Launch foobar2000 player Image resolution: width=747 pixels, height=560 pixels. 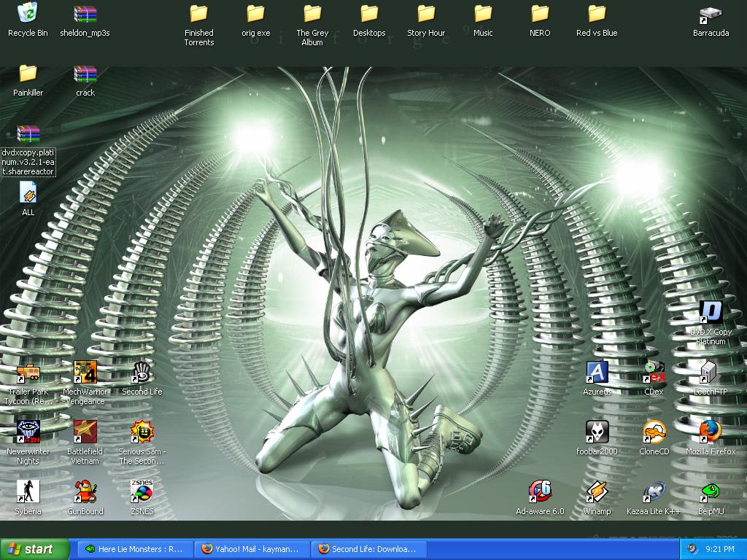point(597,432)
